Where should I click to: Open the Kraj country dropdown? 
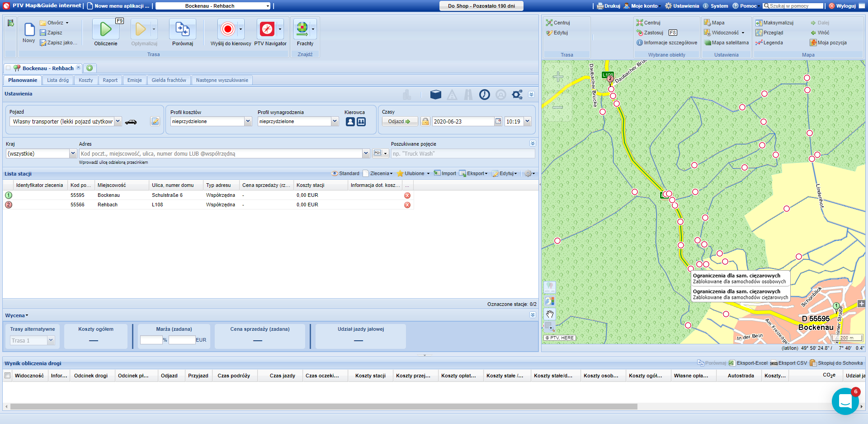point(73,154)
